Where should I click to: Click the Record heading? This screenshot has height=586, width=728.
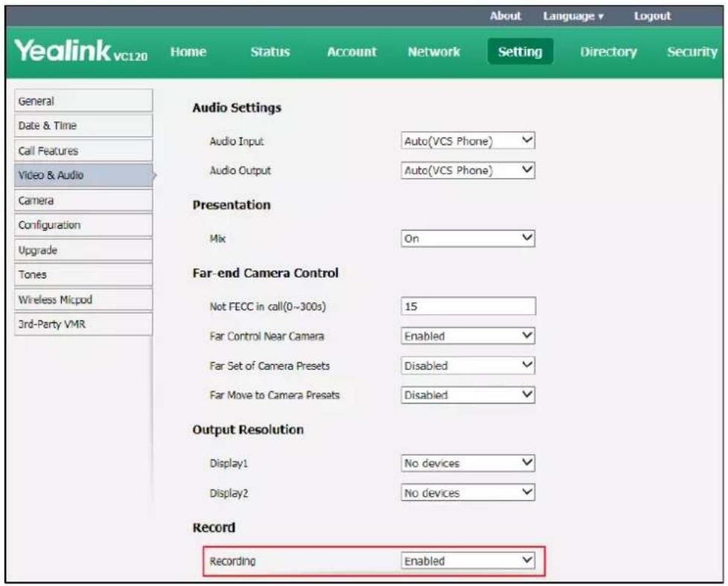[214, 527]
